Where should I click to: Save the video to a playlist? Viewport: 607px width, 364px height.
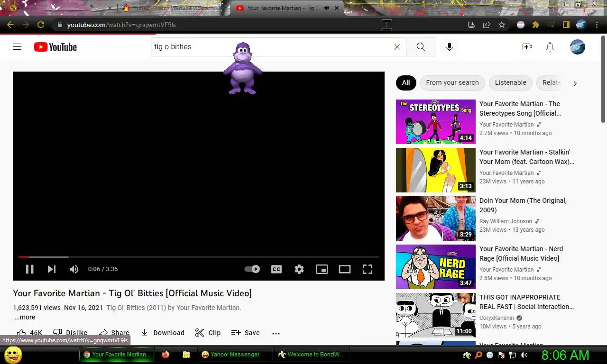coord(246,333)
